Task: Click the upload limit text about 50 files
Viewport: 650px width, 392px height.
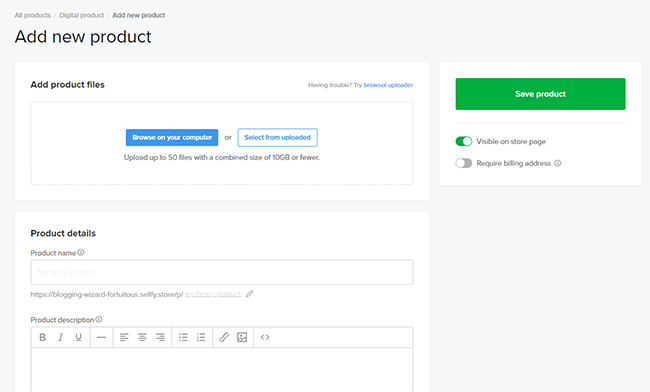Action: (222, 157)
